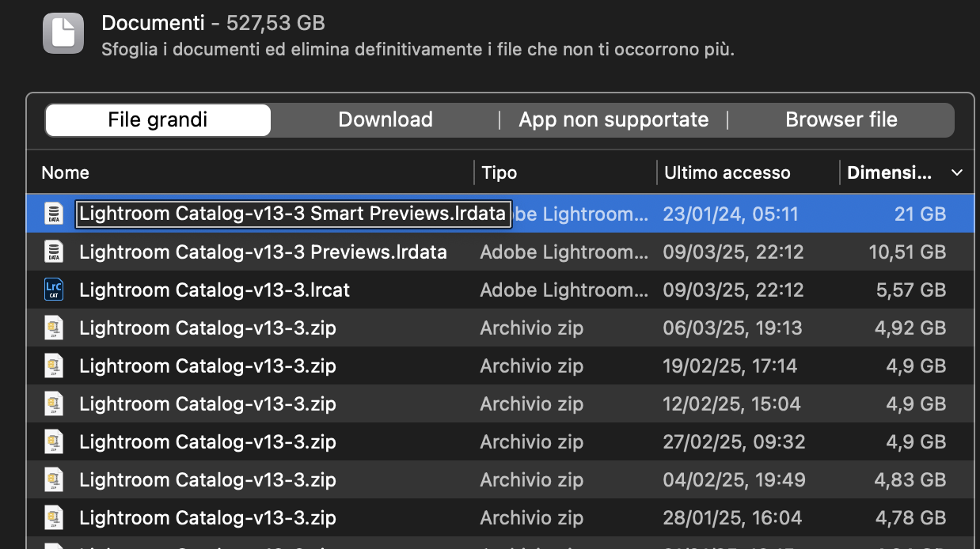Select the zip file name accessed 12/02/25, 15:04

point(207,403)
